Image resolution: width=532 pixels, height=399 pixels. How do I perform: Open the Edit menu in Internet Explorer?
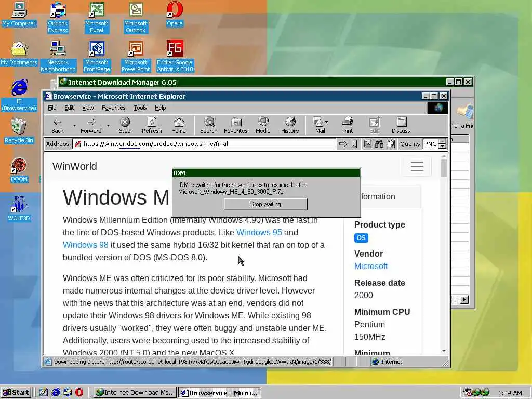point(69,108)
